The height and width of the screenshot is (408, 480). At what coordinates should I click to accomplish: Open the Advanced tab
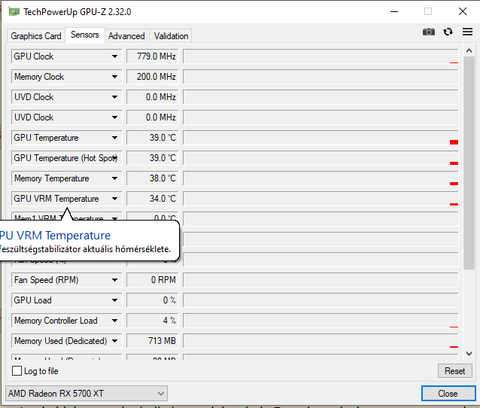pyautogui.click(x=126, y=36)
